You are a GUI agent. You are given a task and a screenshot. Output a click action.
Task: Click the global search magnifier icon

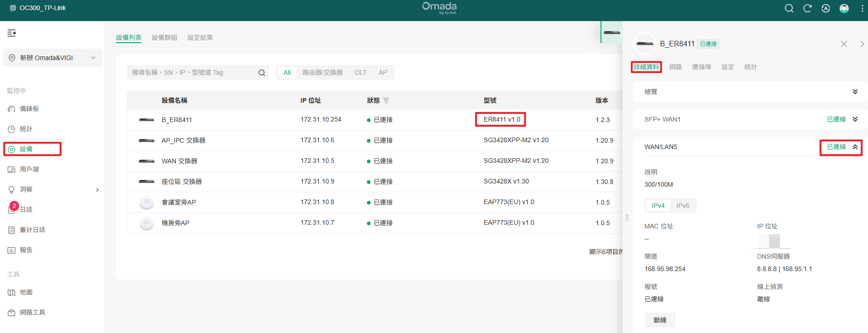789,8
